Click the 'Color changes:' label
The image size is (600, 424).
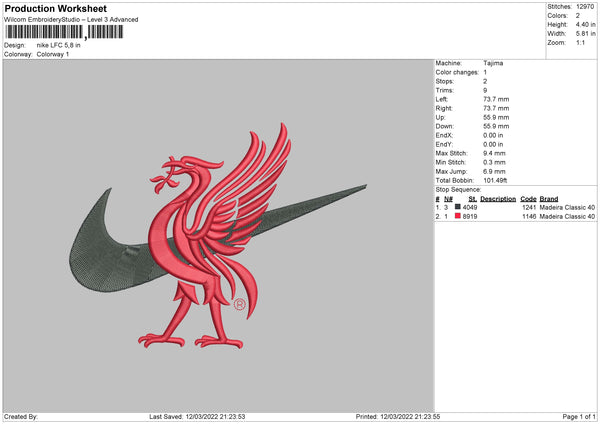click(x=457, y=72)
